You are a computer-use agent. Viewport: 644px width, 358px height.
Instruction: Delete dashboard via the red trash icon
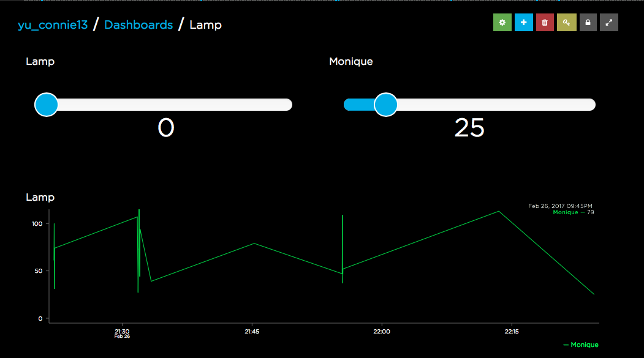(x=545, y=23)
